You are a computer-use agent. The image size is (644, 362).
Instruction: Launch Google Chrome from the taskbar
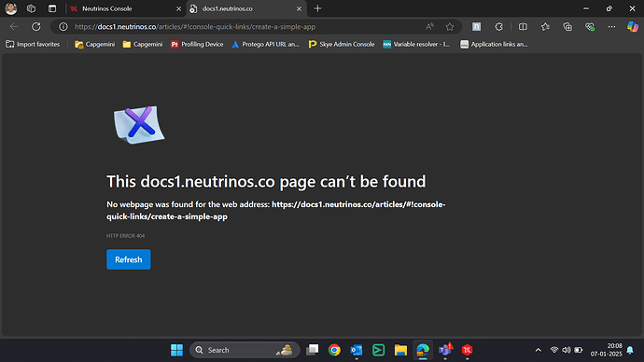tap(334, 350)
